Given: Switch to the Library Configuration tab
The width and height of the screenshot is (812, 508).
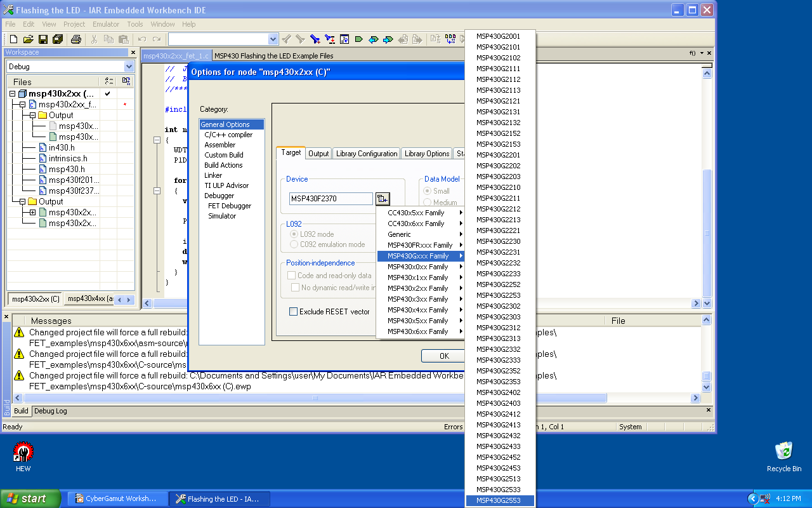Looking at the screenshot, I should coord(367,154).
